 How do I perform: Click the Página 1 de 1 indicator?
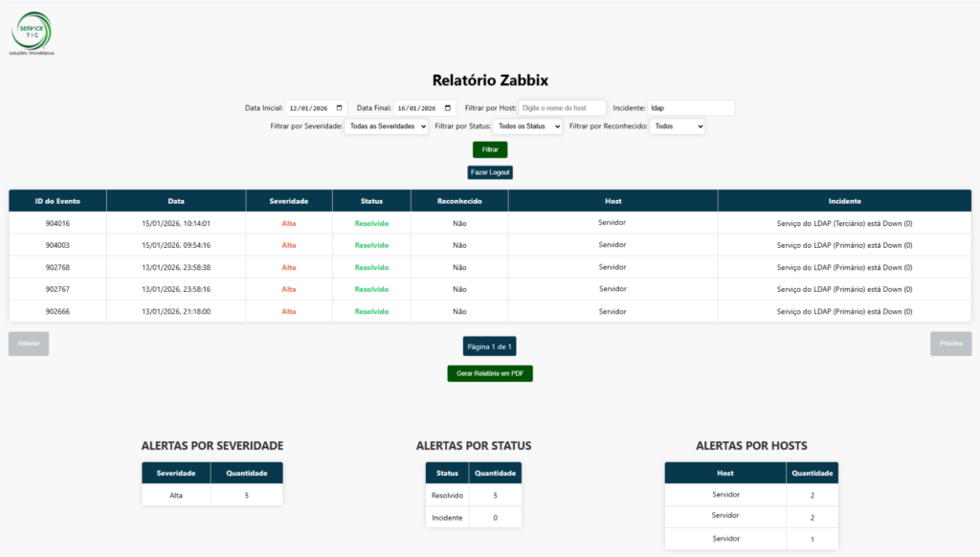(490, 346)
